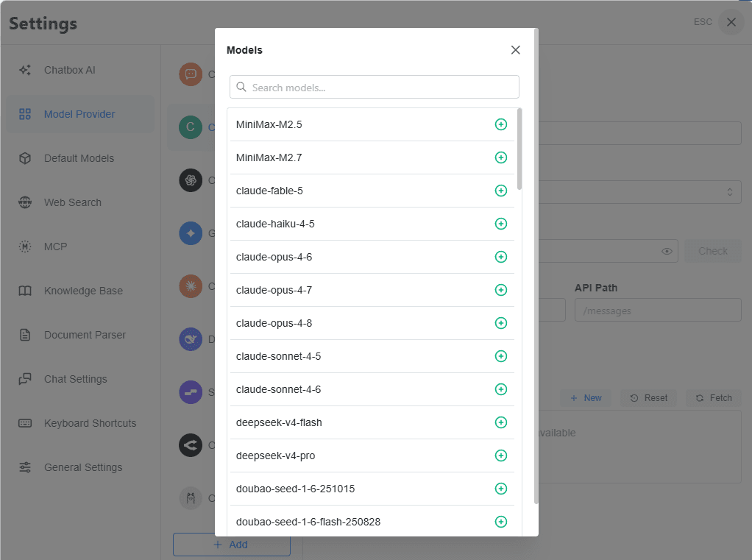Open Chat Settings section
Screen dimensions: 752x560
click(80, 379)
